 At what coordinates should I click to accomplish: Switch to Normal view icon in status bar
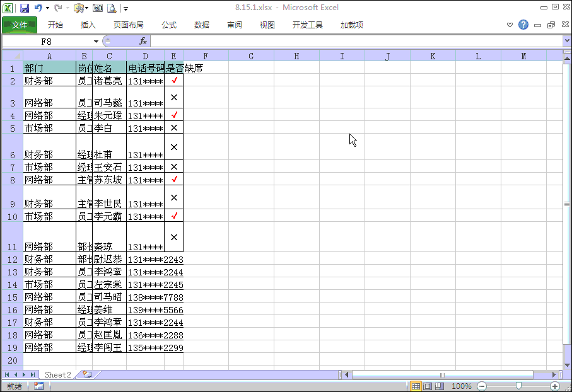[416, 386]
